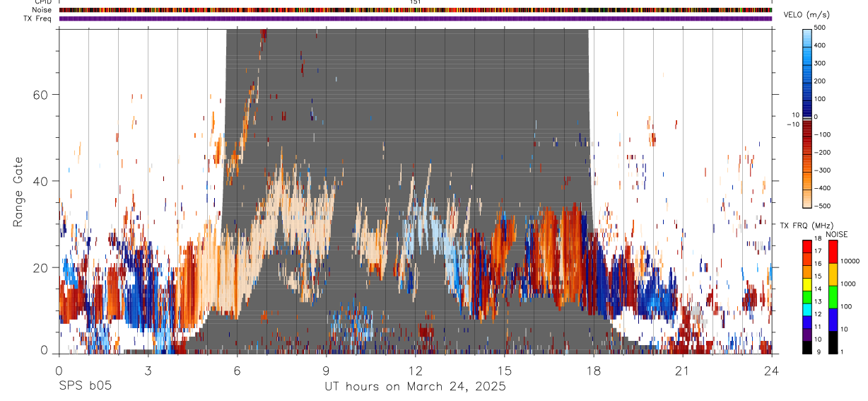Click the 200 label on the velocity colorbar
Image resolution: width=868 pixels, height=401 pixels.
(821, 81)
